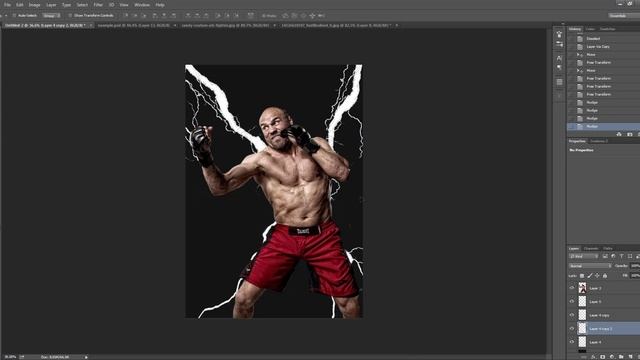Create a new layer icon
640x360 pixels.
pos(631,357)
